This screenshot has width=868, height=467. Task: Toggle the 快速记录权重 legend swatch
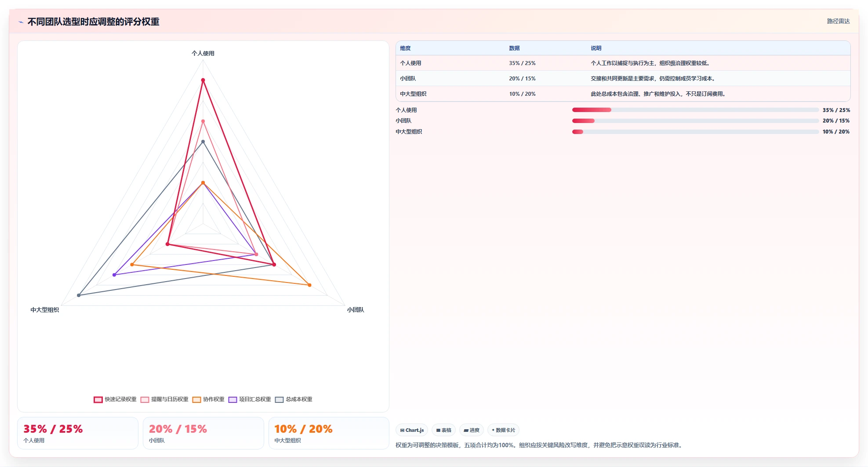[98, 399]
